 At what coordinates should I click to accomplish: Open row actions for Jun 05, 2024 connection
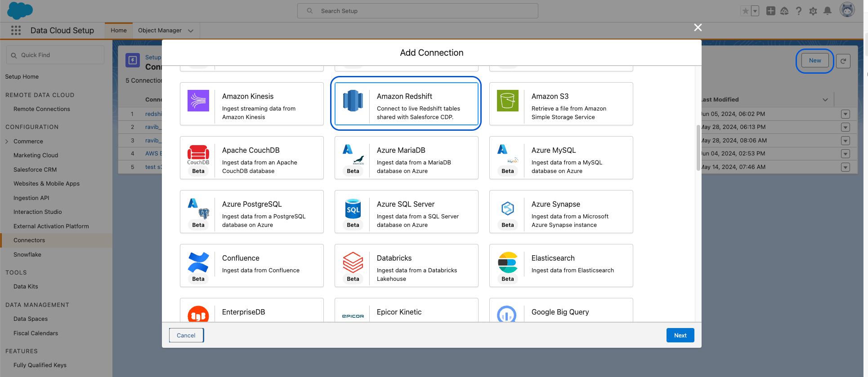pyautogui.click(x=846, y=114)
